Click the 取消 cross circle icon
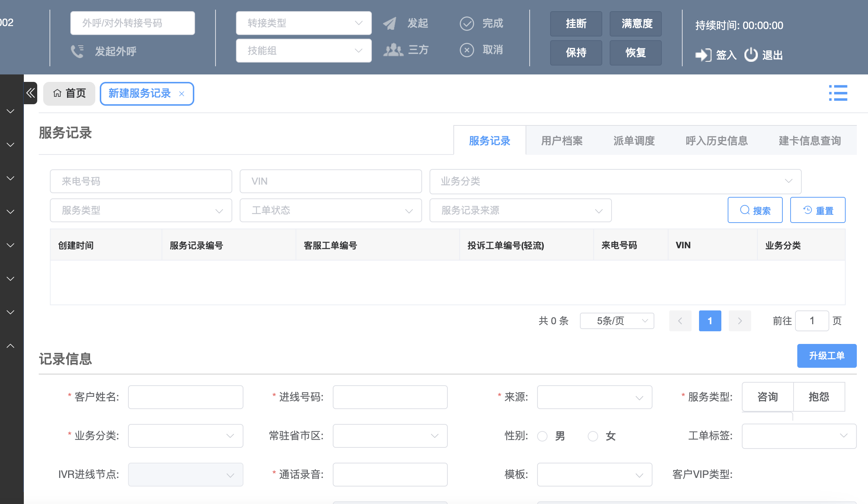 pyautogui.click(x=467, y=50)
